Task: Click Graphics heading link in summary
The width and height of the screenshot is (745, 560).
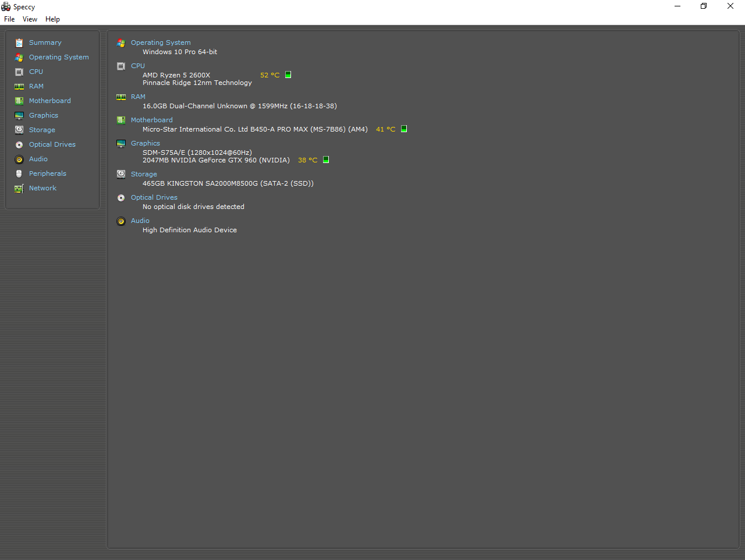Action: pos(146,143)
